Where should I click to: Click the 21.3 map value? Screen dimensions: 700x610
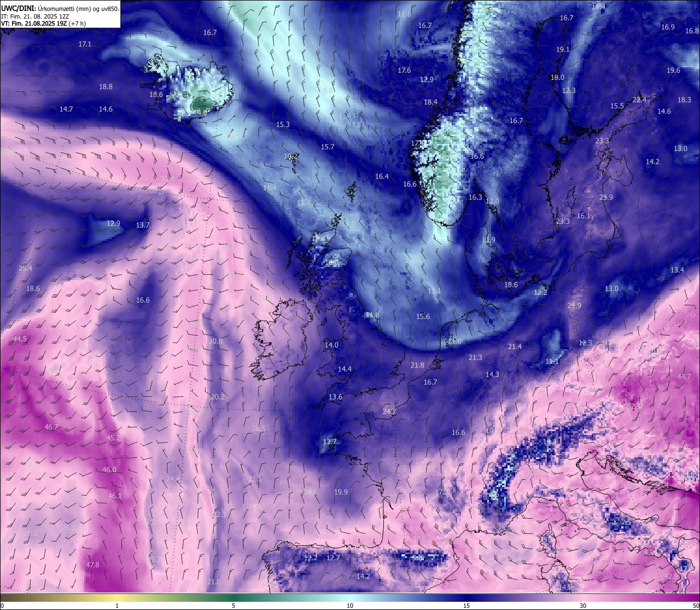[475, 357]
